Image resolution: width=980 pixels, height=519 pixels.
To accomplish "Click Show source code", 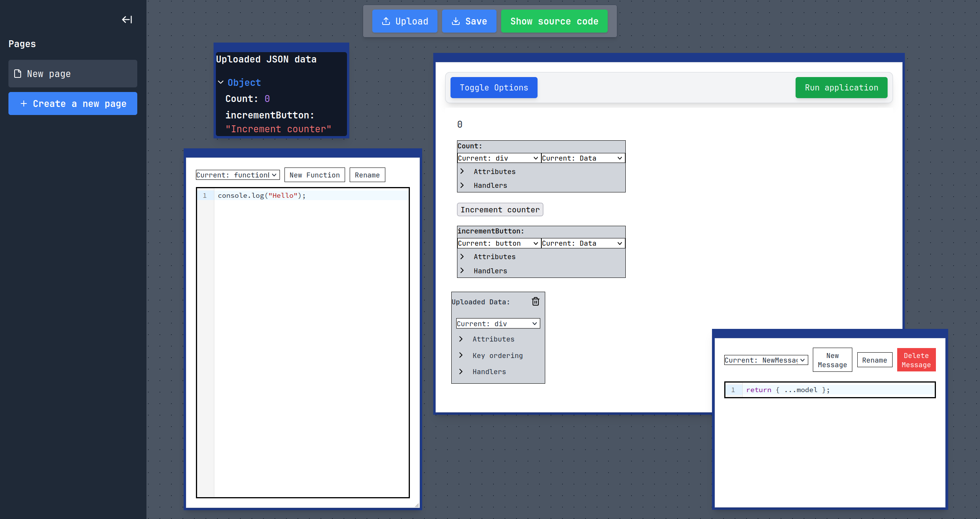I will point(554,21).
